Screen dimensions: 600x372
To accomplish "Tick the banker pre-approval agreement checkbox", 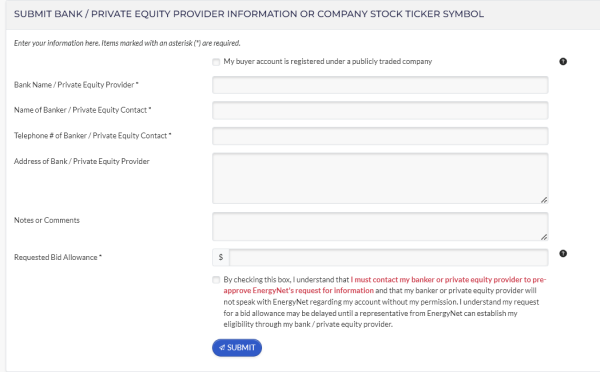I will click(x=216, y=280).
